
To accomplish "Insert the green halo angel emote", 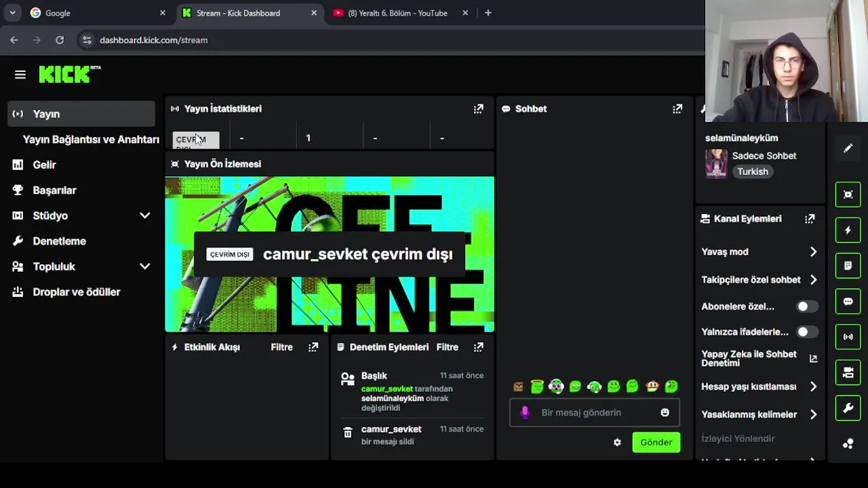I will point(537,387).
